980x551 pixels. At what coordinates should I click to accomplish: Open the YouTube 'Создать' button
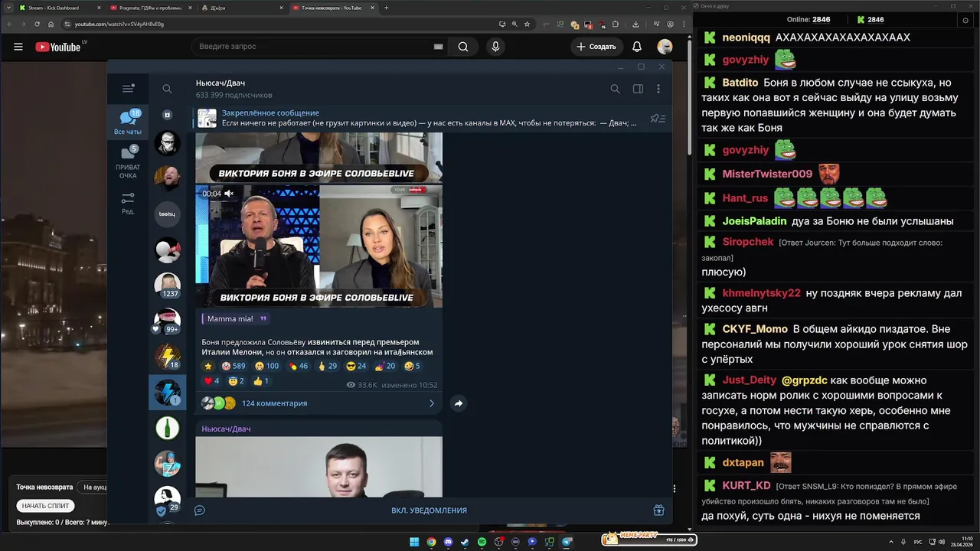tap(596, 47)
